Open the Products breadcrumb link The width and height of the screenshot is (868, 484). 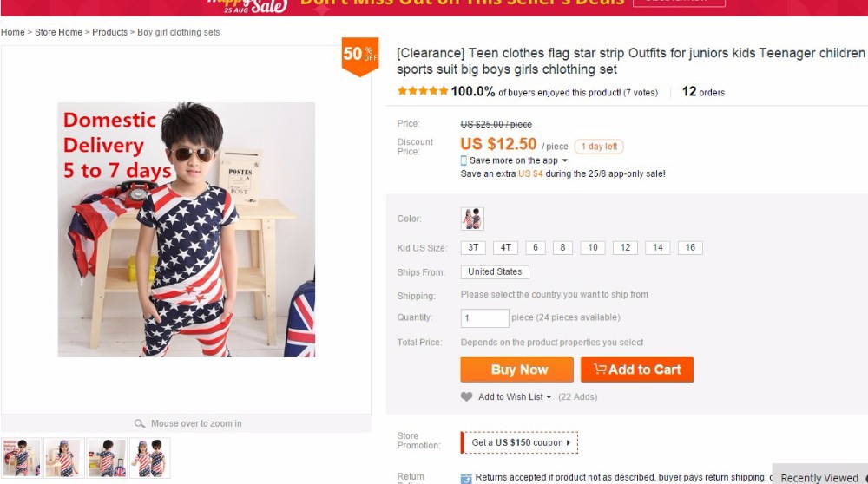(109, 32)
